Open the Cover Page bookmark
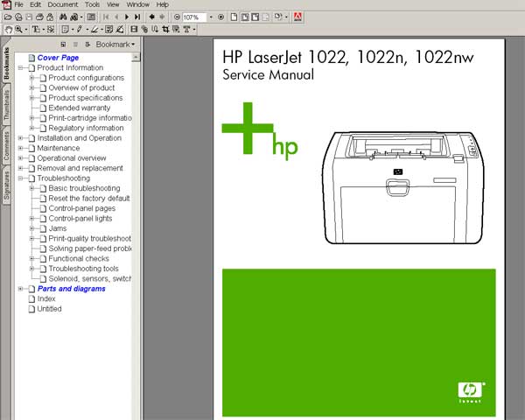Screen dimensions: 525x420 click(58, 58)
